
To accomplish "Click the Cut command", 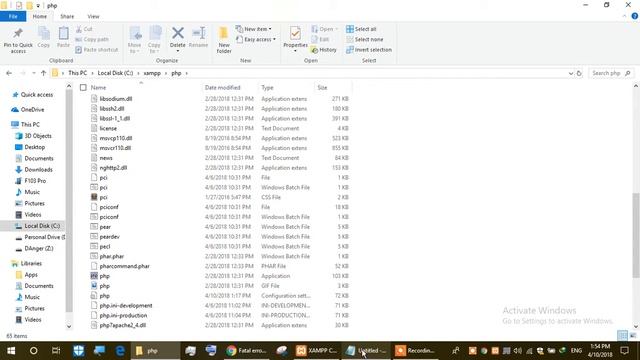I will [x=84, y=29].
